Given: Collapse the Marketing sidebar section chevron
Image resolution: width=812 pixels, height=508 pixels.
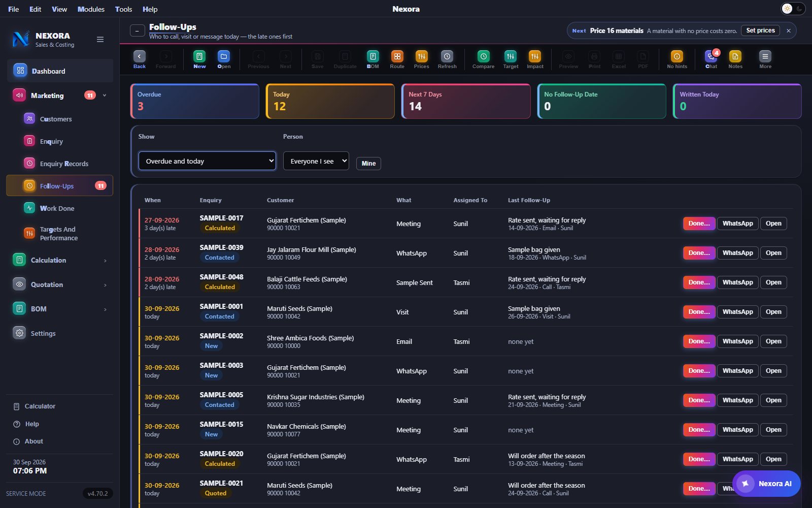Looking at the screenshot, I should 105,96.
